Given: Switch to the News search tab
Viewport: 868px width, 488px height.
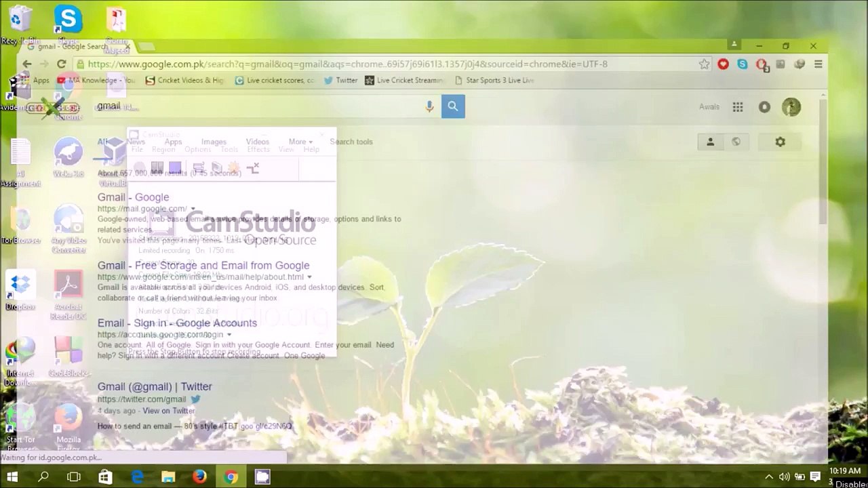Looking at the screenshot, I should click(x=136, y=142).
